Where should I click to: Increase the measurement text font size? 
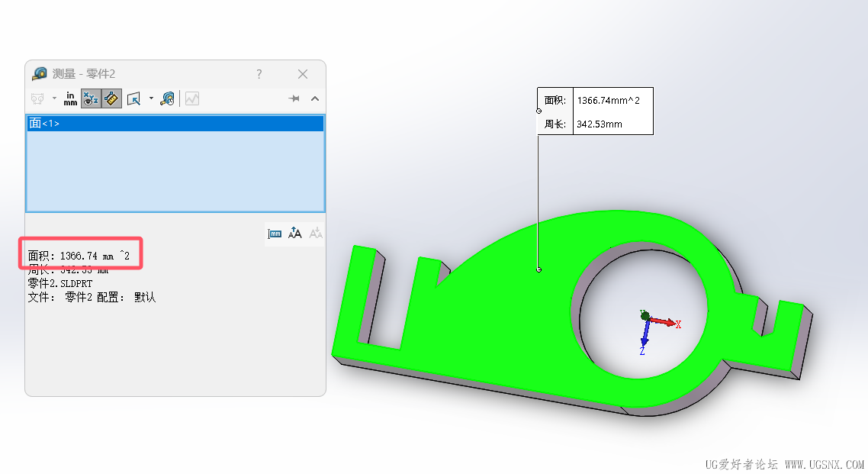click(x=295, y=234)
